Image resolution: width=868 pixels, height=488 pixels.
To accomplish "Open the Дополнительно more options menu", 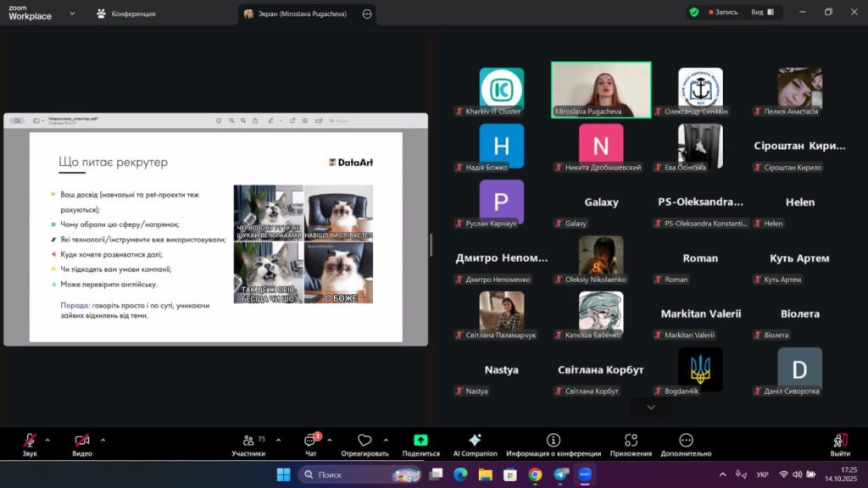I will [x=686, y=441].
